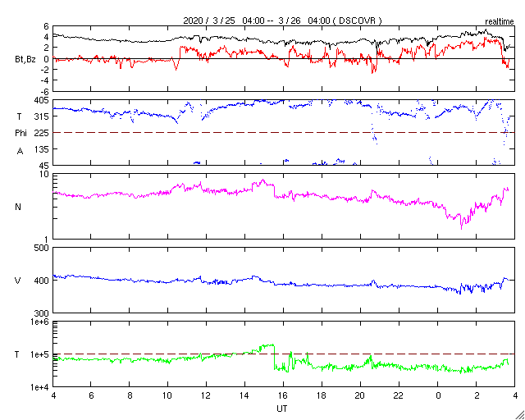525x420 pixels.
Task: Click the 'UT' x-axis label
Action: tap(282, 409)
